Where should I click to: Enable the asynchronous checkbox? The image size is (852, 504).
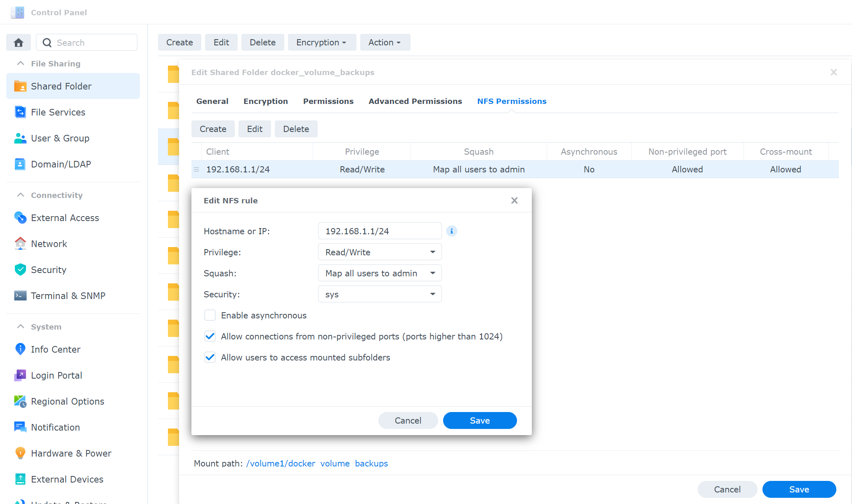[210, 316]
